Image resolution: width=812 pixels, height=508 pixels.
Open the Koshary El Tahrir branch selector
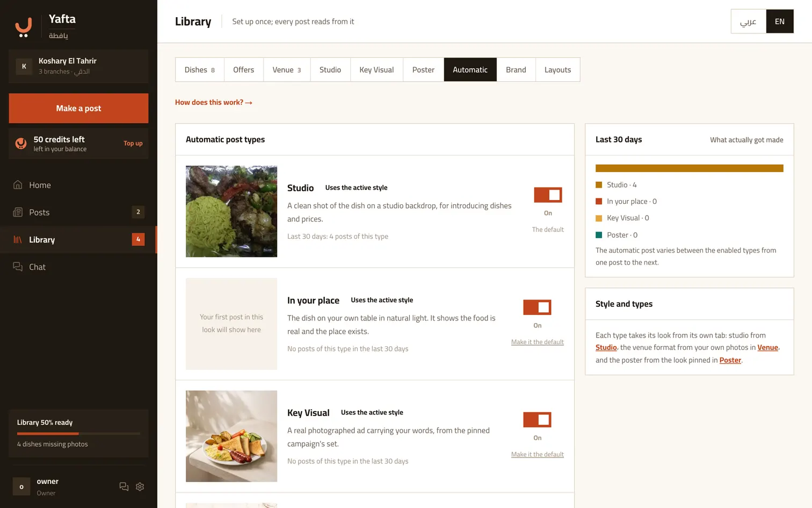click(78, 66)
